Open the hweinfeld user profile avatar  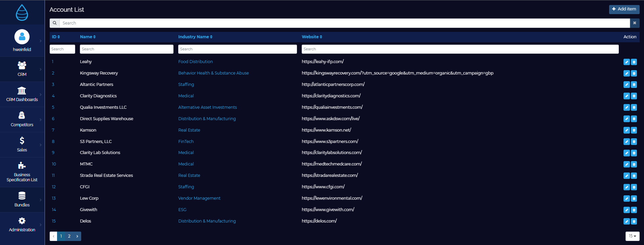click(x=22, y=37)
